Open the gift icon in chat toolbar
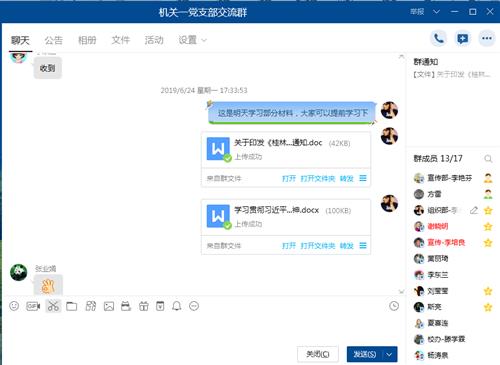500x365 pixels. coord(144,306)
